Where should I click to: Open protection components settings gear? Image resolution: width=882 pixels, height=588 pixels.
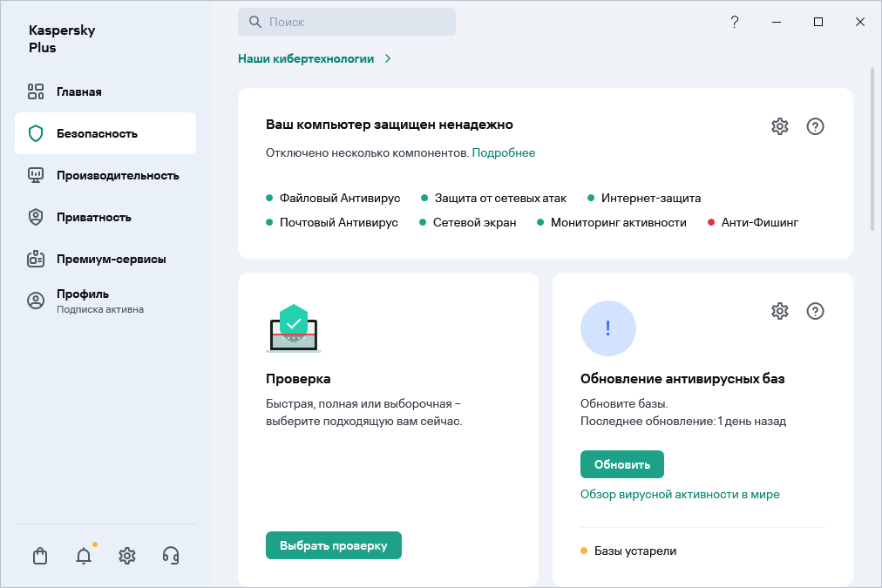click(x=780, y=126)
